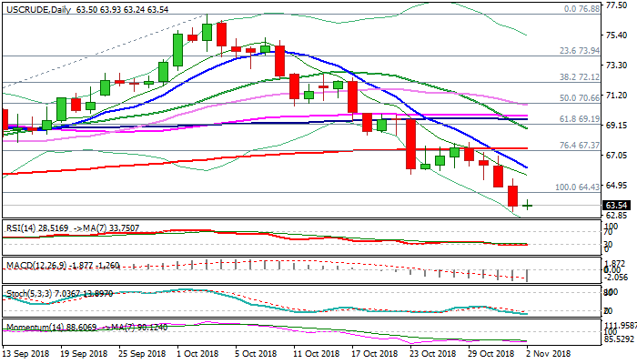Select the 71.20 price scale value

pyautogui.click(x=616, y=95)
